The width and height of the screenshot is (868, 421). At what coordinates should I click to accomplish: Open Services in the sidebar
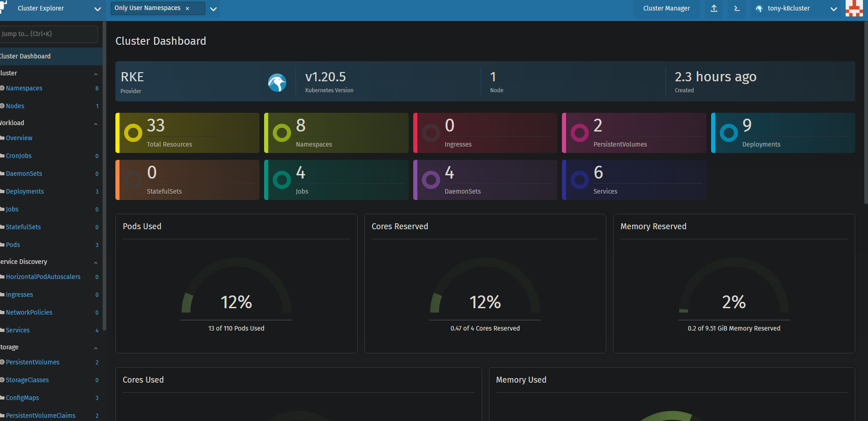coord(18,330)
